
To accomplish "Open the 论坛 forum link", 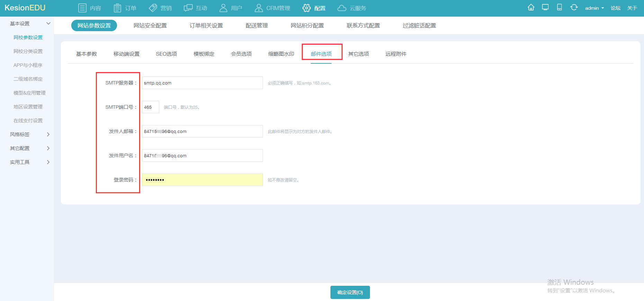I will pos(615,8).
